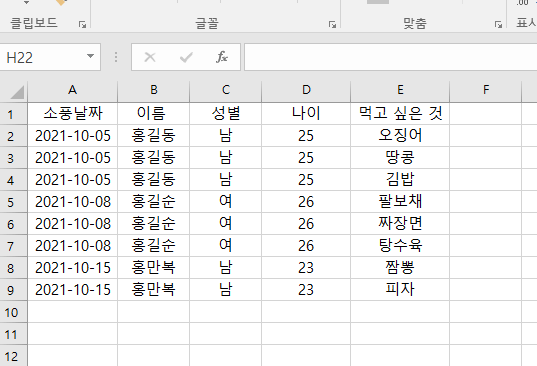Click header cell 이름
537x366 pixels.
(x=153, y=114)
